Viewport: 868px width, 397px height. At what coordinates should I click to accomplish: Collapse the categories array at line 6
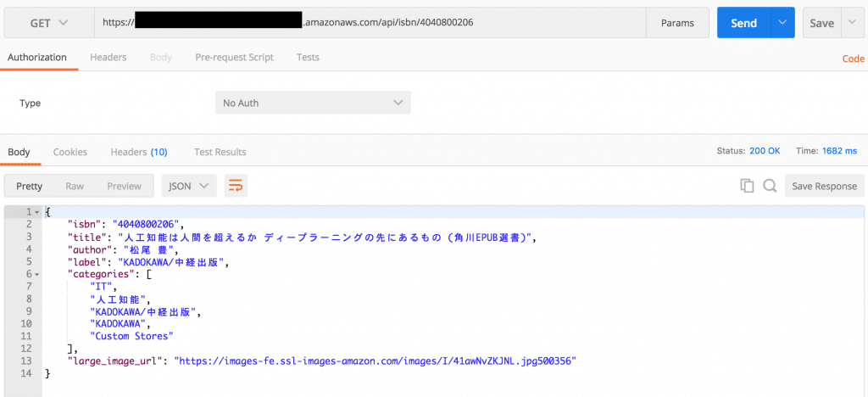36,274
